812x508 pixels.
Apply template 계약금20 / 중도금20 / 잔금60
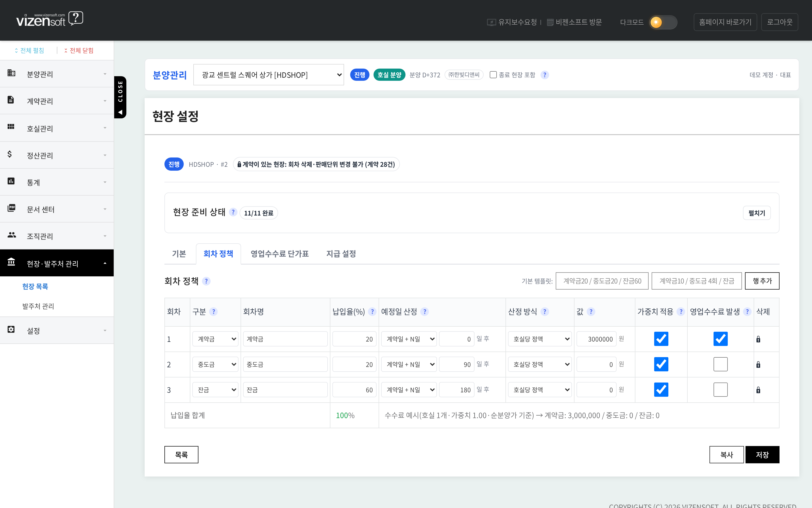tap(602, 281)
